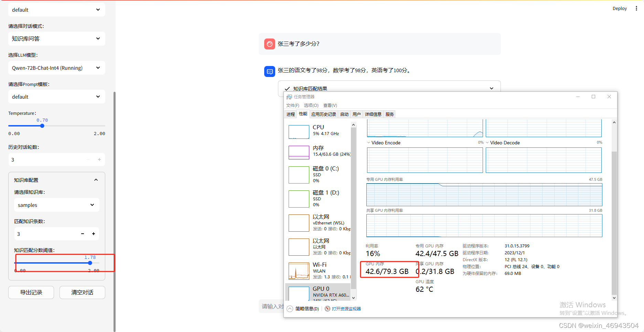Click the 利用率 16% value
This screenshot has height=332, width=644.
tap(373, 254)
